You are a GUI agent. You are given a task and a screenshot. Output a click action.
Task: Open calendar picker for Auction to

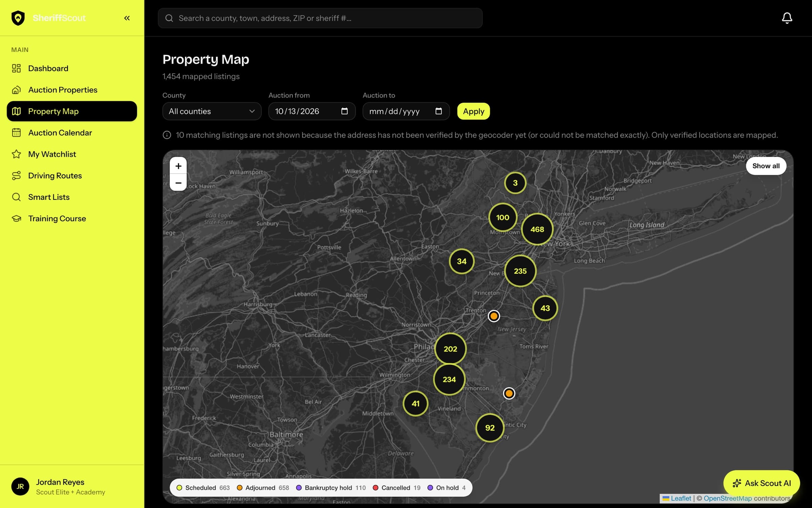click(438, 111)
